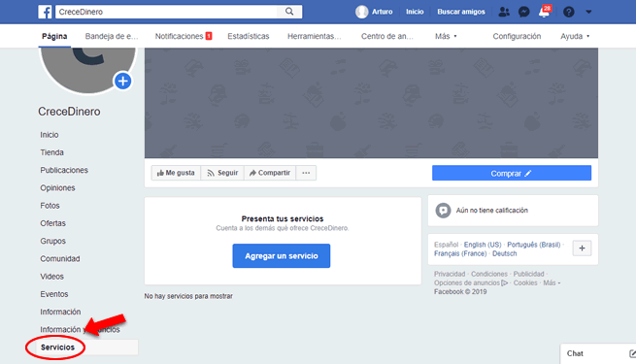
Task: Click the Facebook logo icon
Action: (x=45, y=12)
